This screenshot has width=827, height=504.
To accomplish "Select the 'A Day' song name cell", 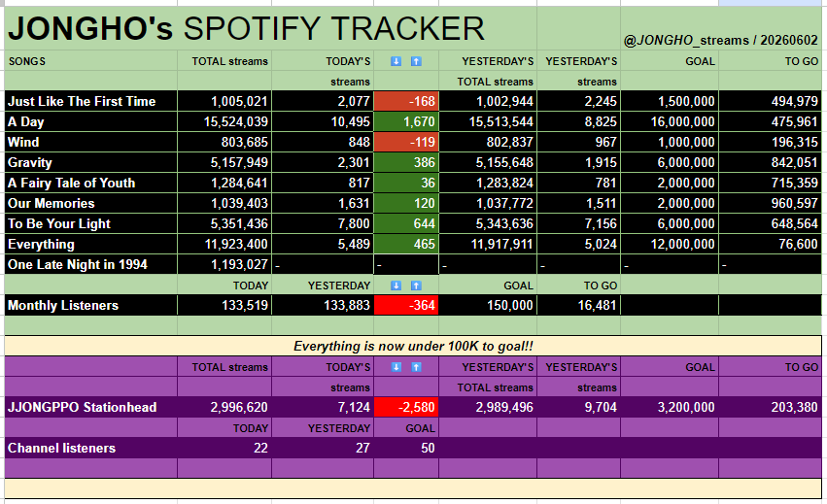I will pos(90,121).
